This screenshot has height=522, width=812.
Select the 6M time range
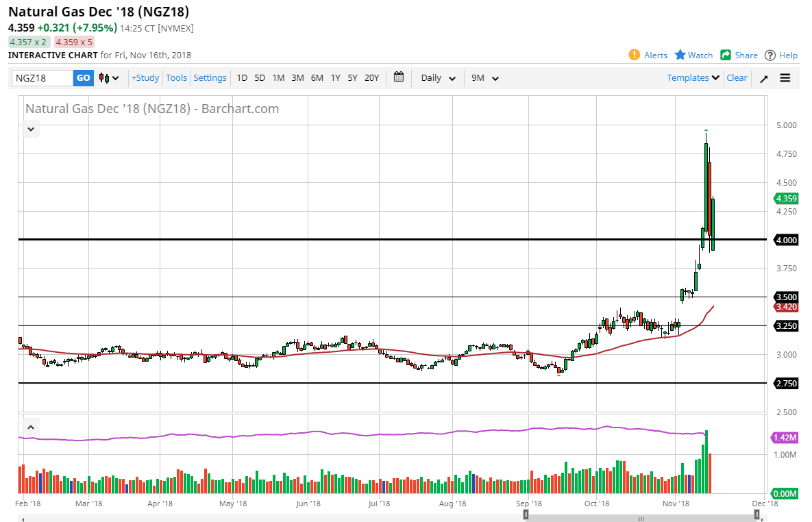pyautogui.click(x=317, y=77)
